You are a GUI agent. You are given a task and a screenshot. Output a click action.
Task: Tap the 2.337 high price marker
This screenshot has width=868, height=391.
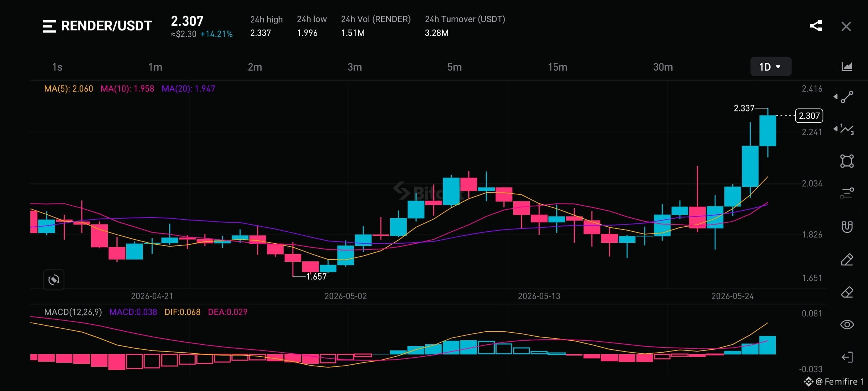pos(744,108)
